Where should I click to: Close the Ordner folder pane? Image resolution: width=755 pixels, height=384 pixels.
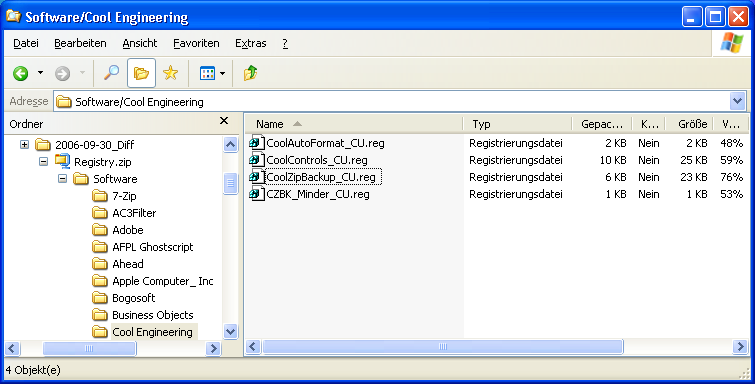224,121
